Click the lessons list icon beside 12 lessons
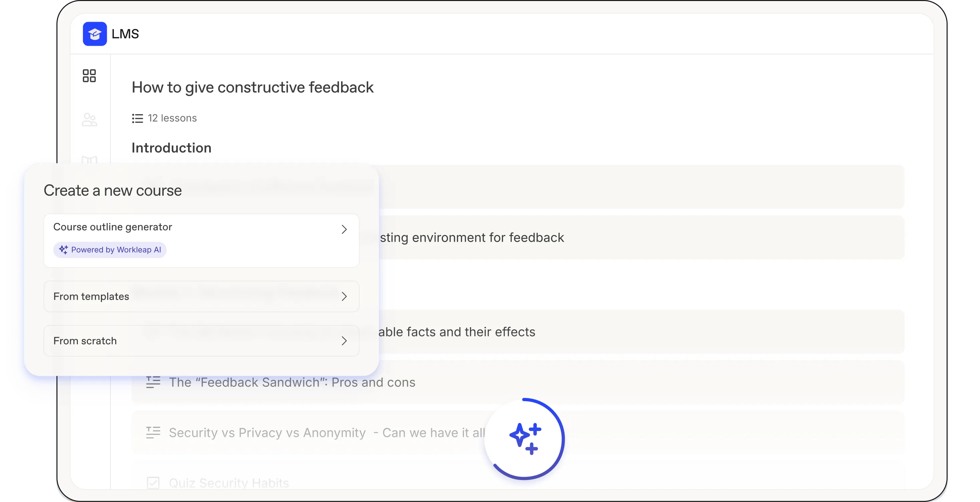Viewport: 980px width, 502px height. point(137,118)
